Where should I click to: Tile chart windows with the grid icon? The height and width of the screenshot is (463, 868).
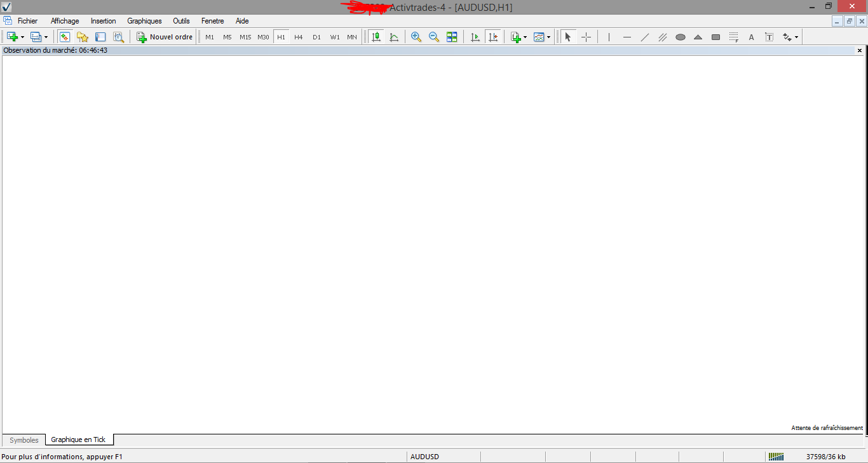[x=452, y=37]
